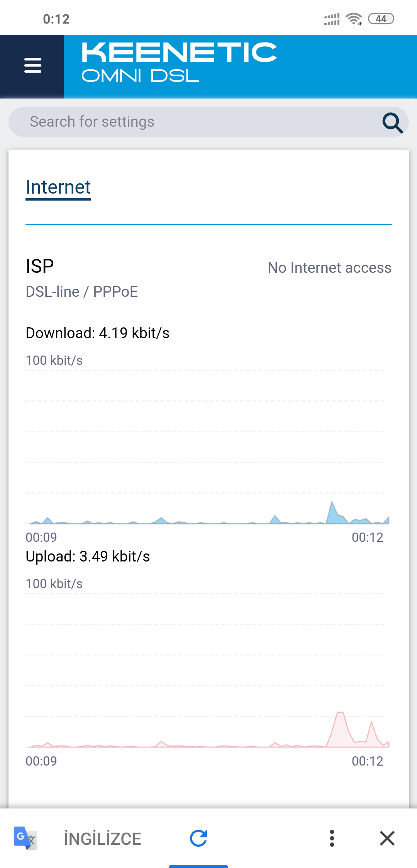Click DSL-line / PPPoE connection type

click(81, 292)
